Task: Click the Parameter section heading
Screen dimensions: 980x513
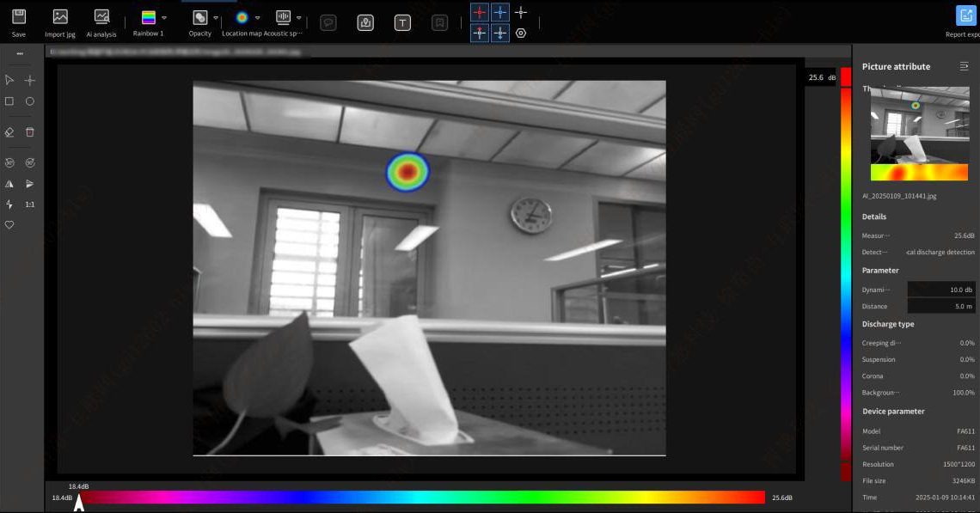Action: 880,271
